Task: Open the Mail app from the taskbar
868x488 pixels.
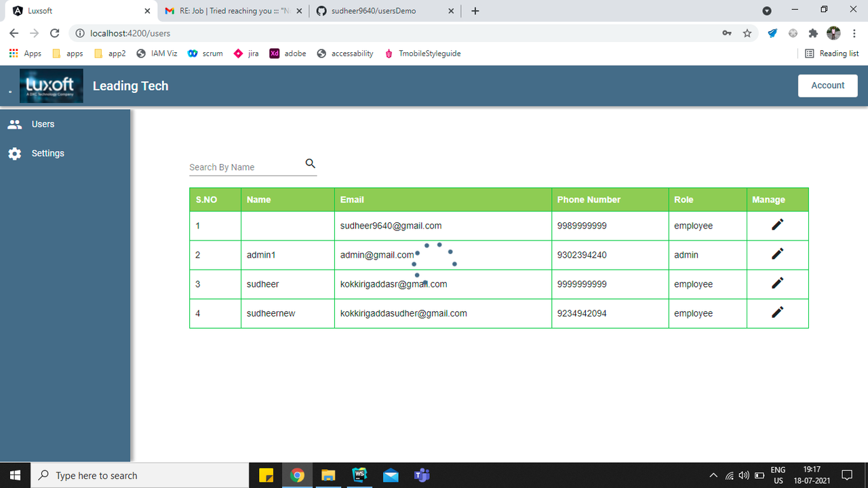Action: (x=391, y=475)
